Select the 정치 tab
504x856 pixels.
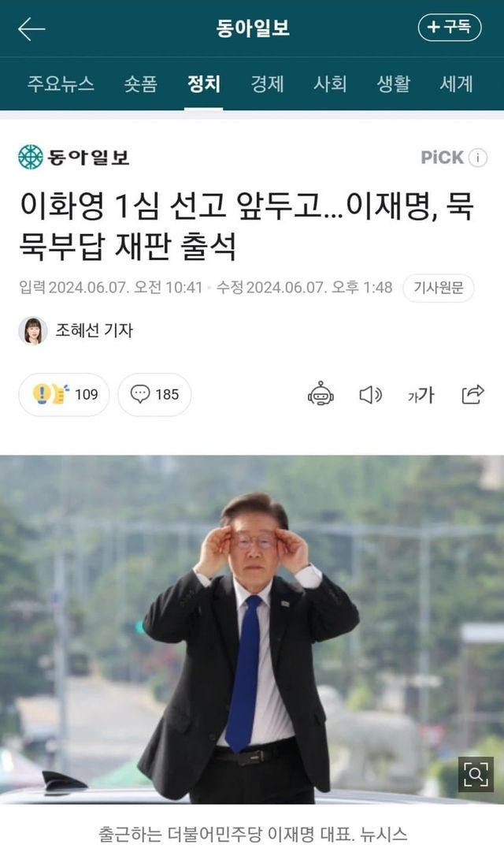coord(203,84)
